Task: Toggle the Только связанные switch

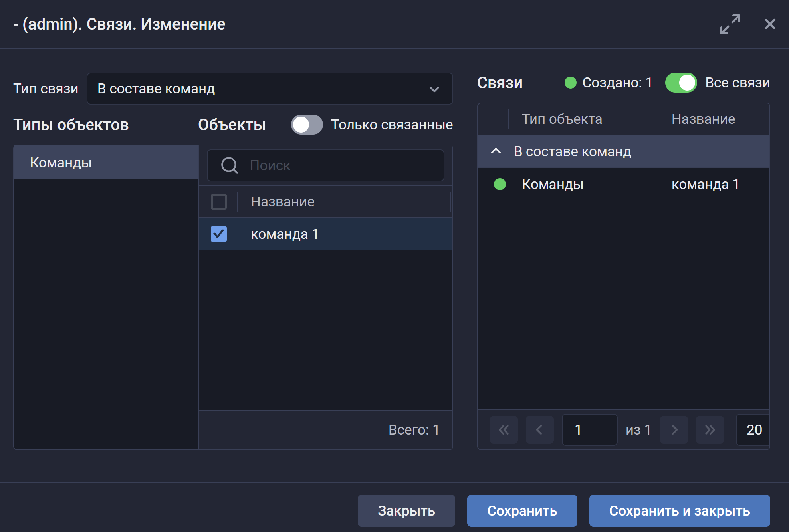Action: tap(307, 125)
